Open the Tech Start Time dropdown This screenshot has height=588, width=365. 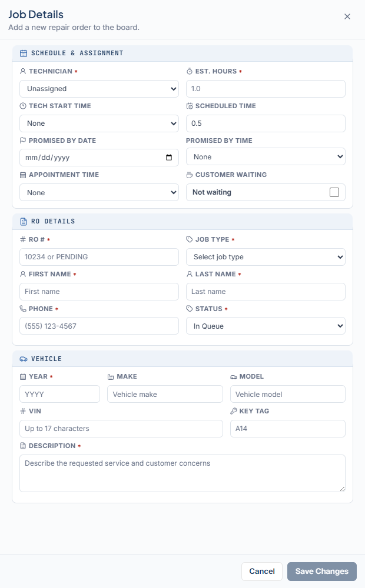(x=99, y=123)
